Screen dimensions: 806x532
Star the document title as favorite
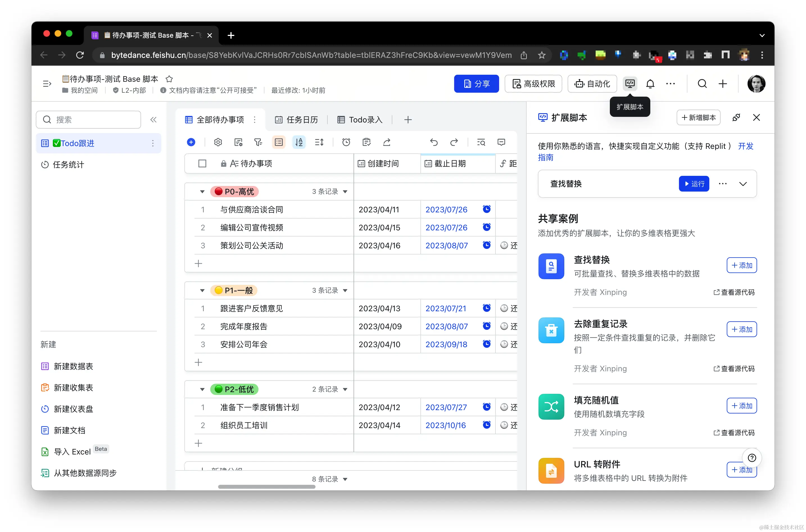click(169, 79)
